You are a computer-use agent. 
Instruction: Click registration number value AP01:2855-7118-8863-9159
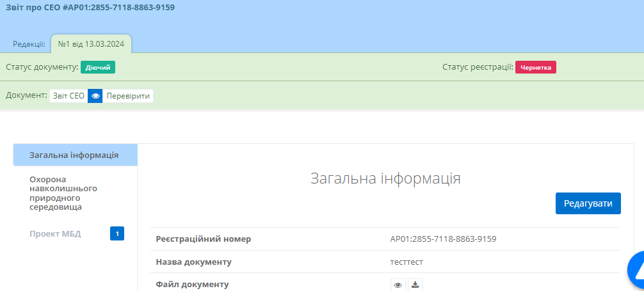pos(443,239)
